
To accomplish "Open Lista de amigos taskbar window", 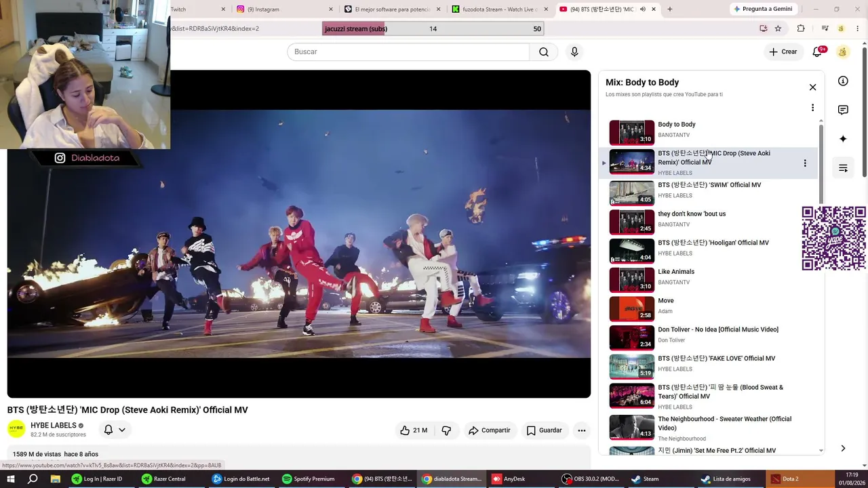I will click(x=730, y=479).
